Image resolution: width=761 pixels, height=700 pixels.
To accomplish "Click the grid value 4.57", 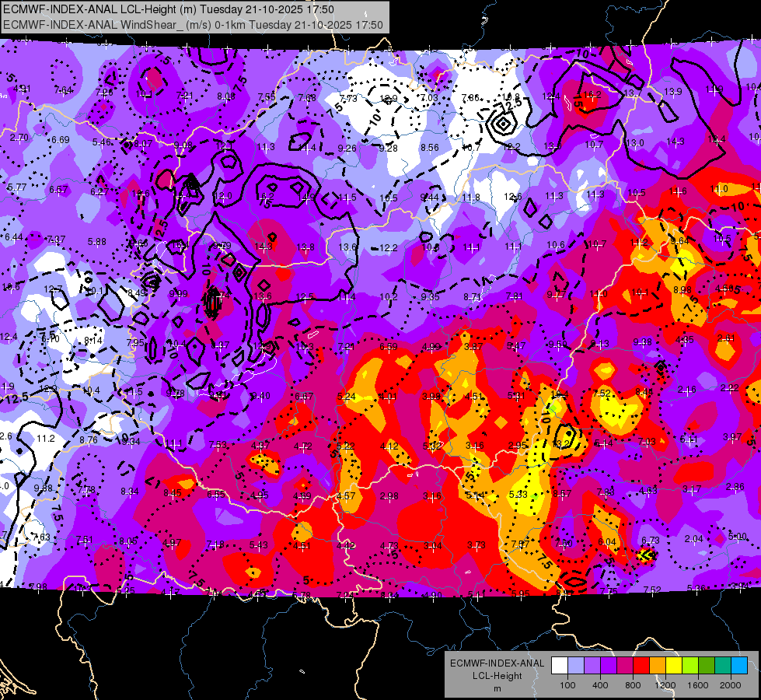I will click(346, 496).
